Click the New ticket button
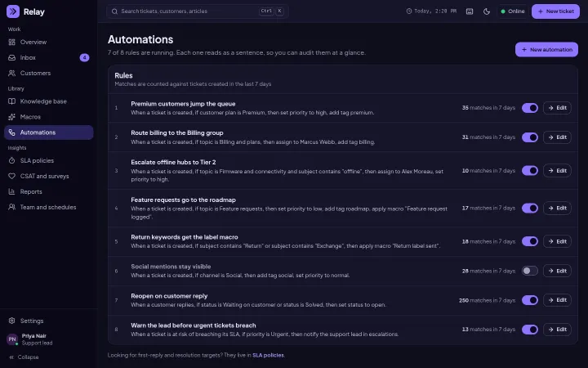 point(555,11)
